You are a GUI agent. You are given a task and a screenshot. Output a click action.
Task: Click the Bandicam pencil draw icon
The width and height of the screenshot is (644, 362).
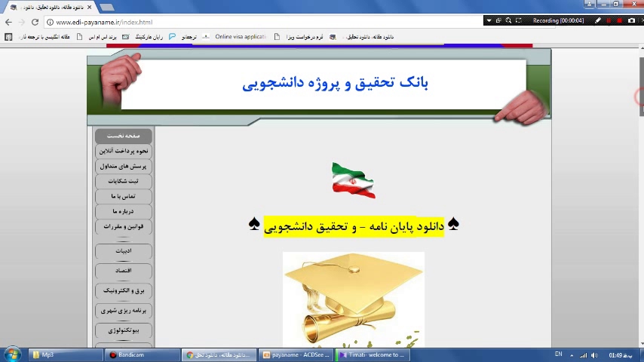pos(598,20)
